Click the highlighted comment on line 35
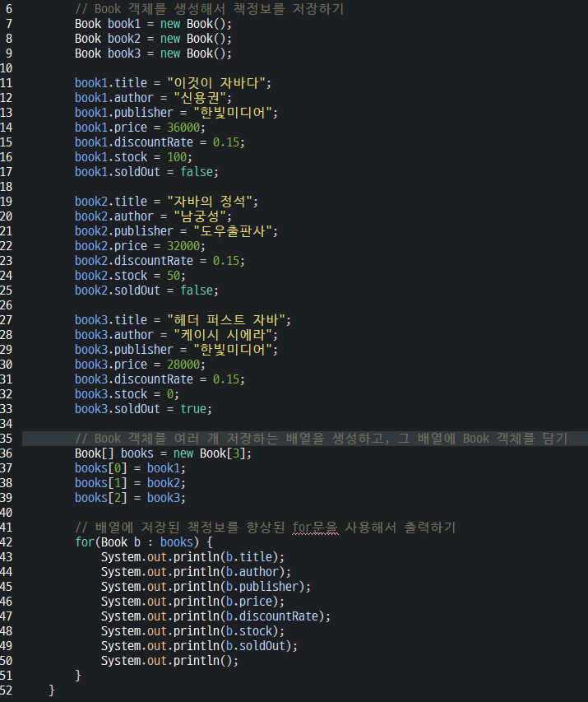588x702 pixels. tap(322, 439)
